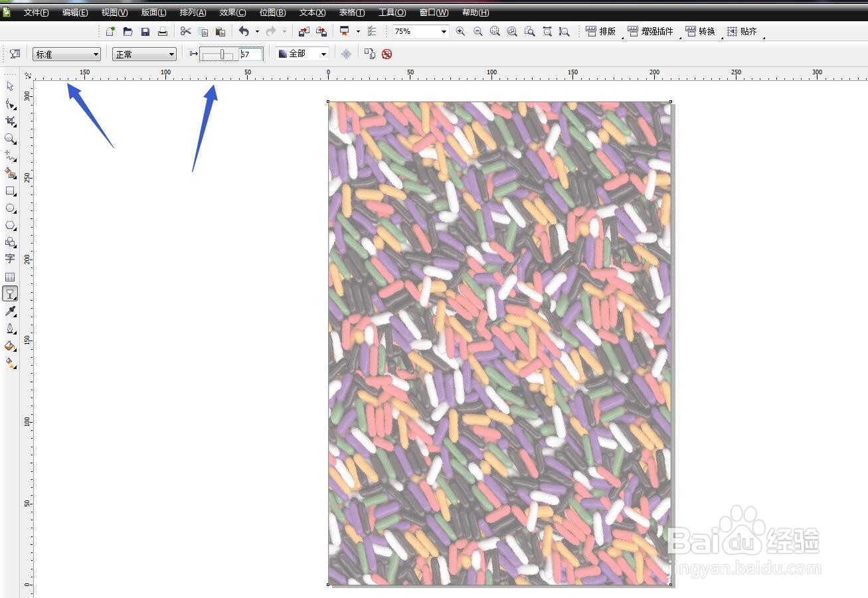Zoom in with magnifier plus icon
Image resolution: width=868 pixels, height=598 pixels.
point(460,31)
